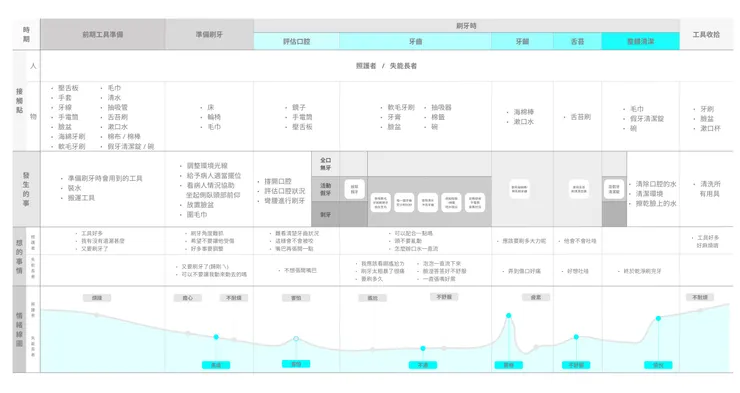740x393 pixels.
Task: Click the cyan emotion point on the 牙齦 peak
Action: tap(509, 315)
